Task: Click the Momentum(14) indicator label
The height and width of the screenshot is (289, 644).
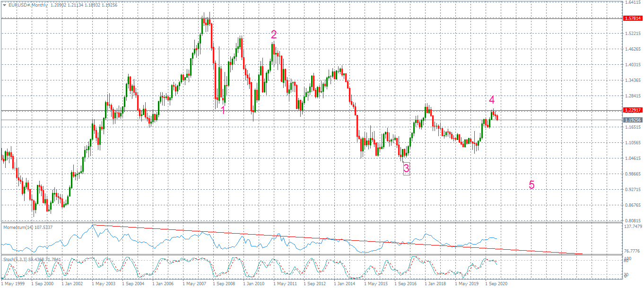Action: pos(19,227)
